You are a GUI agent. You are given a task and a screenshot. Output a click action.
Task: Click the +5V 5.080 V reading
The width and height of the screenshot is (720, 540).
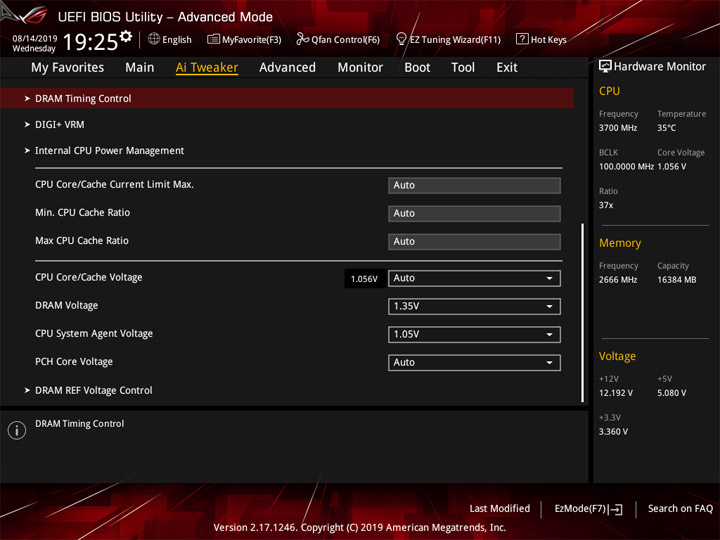(671, 393)
